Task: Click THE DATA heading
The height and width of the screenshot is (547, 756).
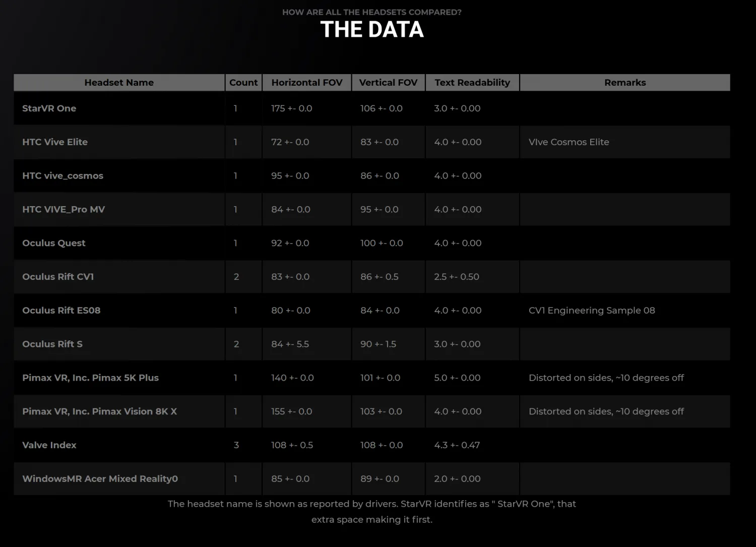Action: click(x=372, y=29)
